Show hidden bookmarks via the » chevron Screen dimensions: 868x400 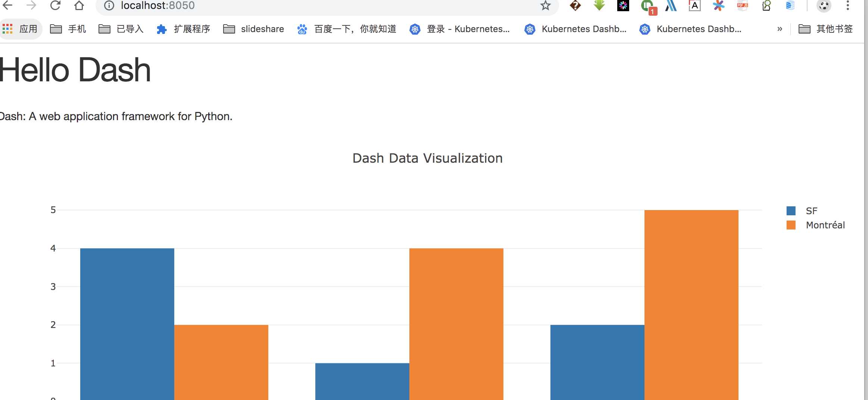[x=780, y=29]
